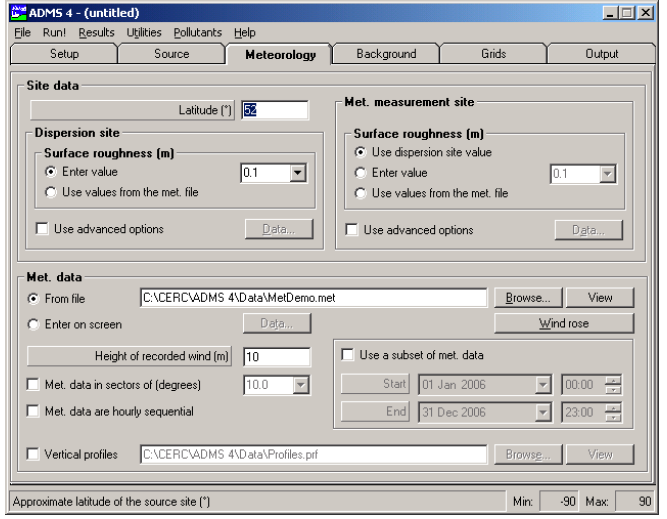Open the Wind rose button

pyautogui.click(x=564, y=324)
